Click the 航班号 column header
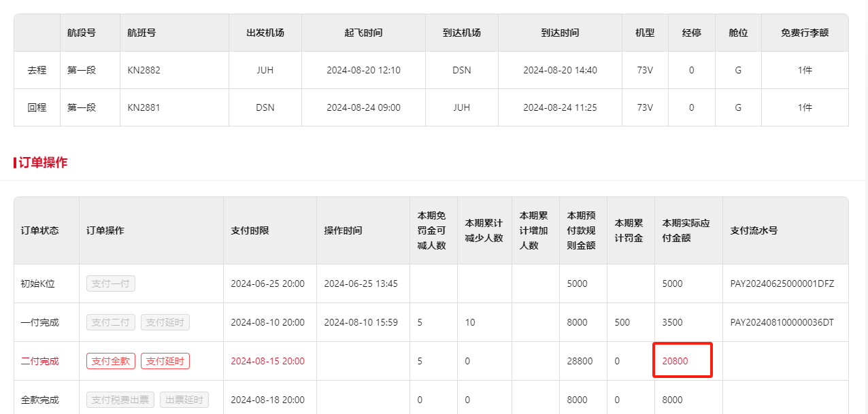868x414 pixels. 141,33
